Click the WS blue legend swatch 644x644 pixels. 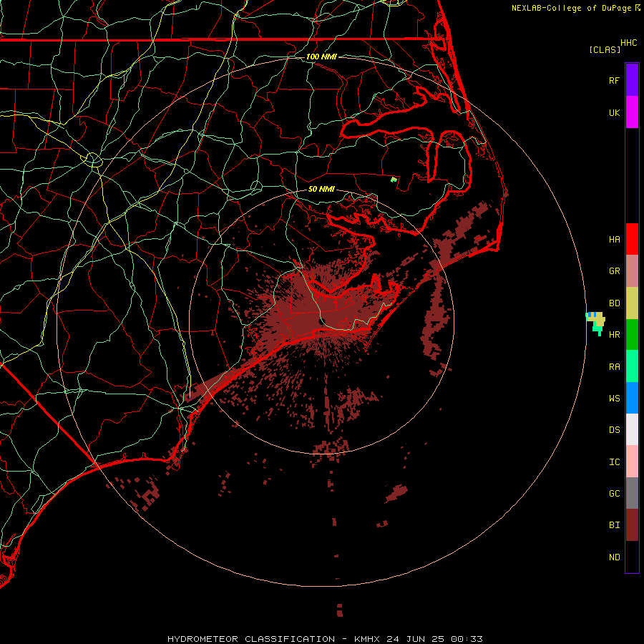[x=632, y=398]
